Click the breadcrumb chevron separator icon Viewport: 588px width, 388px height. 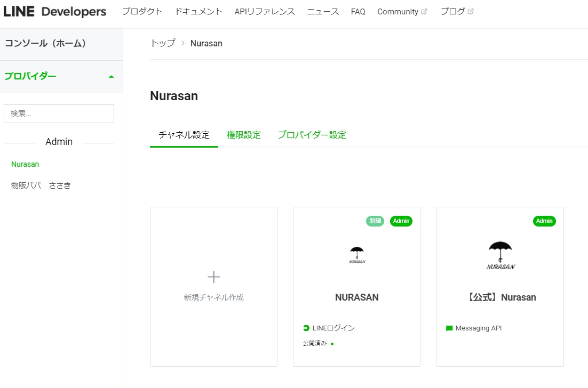pyautogui.click(x=183, y=44)
